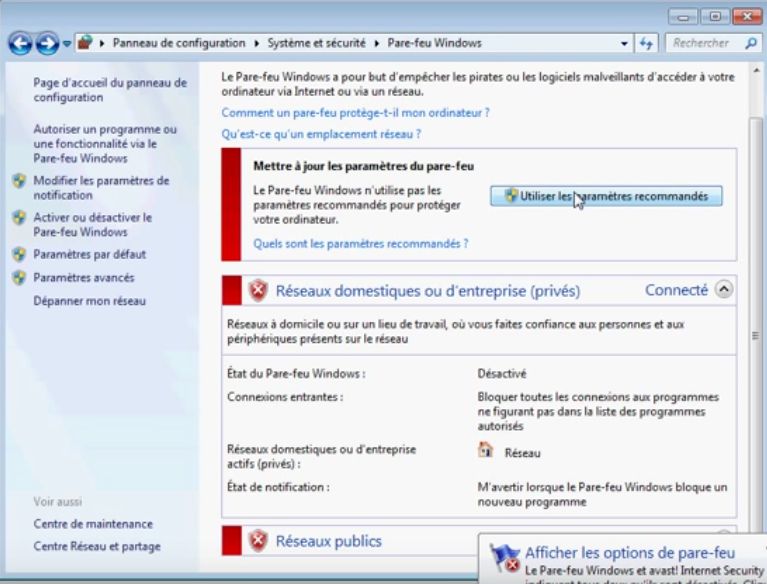Open recent pages dropdown beside Forward arrow
Image resolution: width=767 pixels, height=584 pixels.
[x=67, y=44]
